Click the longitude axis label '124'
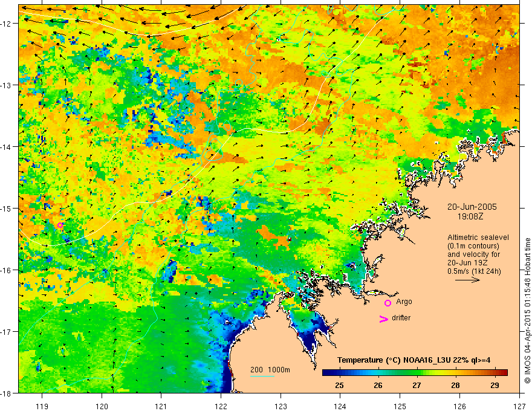The height and width of the screenshot is (411, 532). point(340,406)
